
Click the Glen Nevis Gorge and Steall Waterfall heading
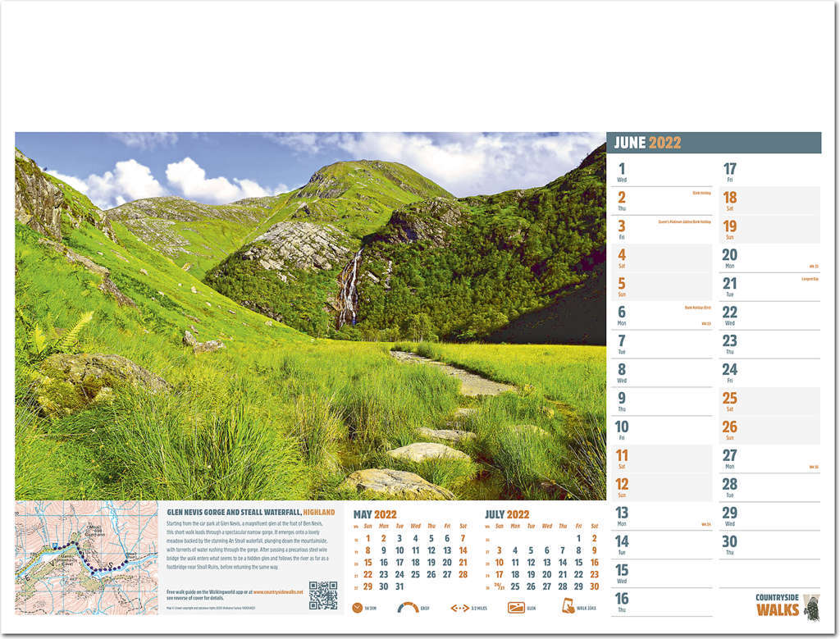coord(234,513)
